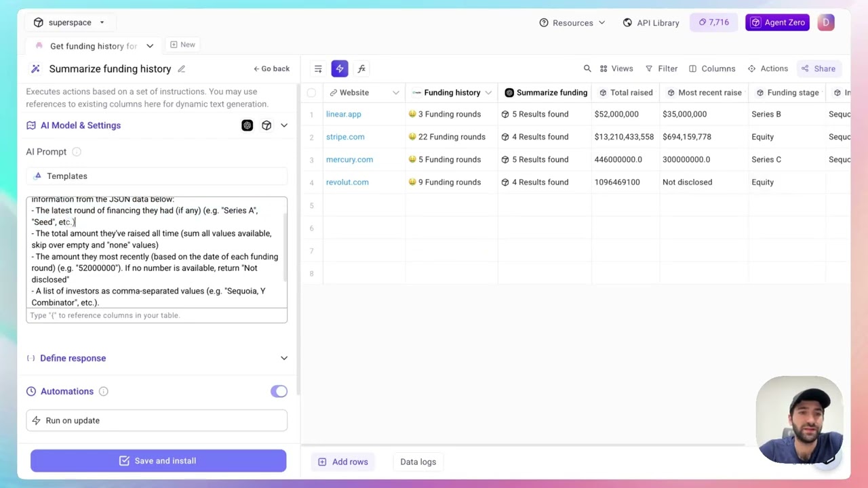Open the Views menu
The image size is (868, 488).
click(x=616, y=68)
